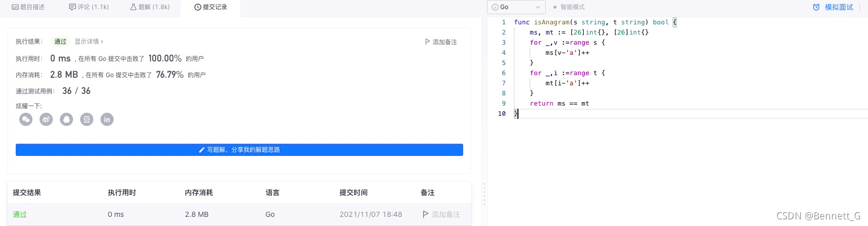The width and height of the screenshot is (868, 226).
Task: Click the flag icon beside top 添加备注
Action: coord(428,42)
